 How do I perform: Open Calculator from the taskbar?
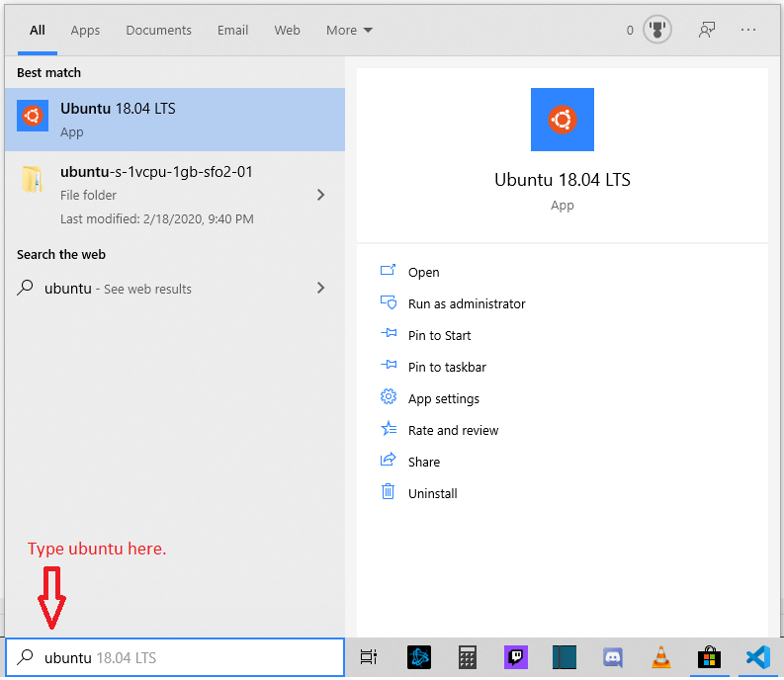467,657
